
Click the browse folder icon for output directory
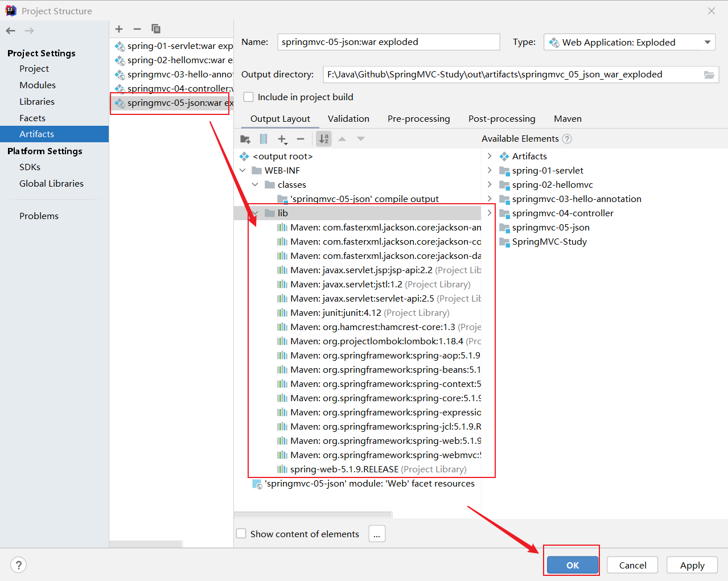pos(709,75)
